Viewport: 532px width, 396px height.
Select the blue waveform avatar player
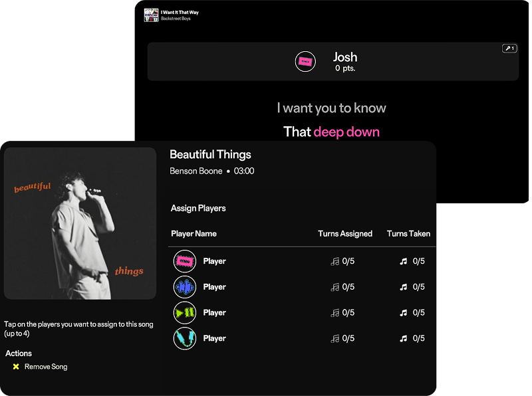coord(185,287)
